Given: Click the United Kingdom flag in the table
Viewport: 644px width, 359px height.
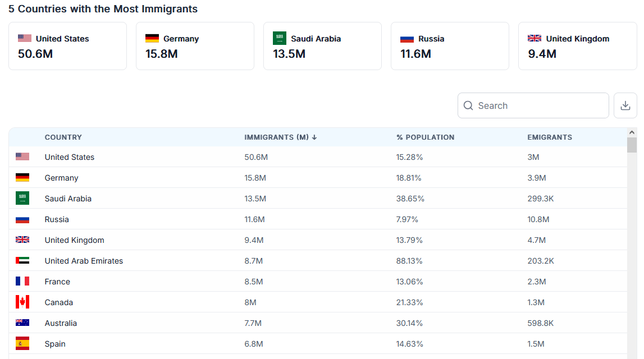Looking at the screenshot, I should coord(22,240).
